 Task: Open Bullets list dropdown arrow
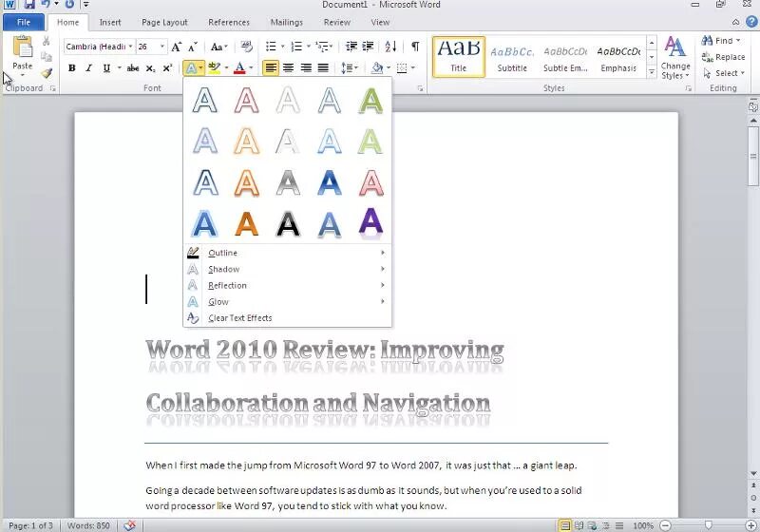pyautogui.click(x=282, y=47)
